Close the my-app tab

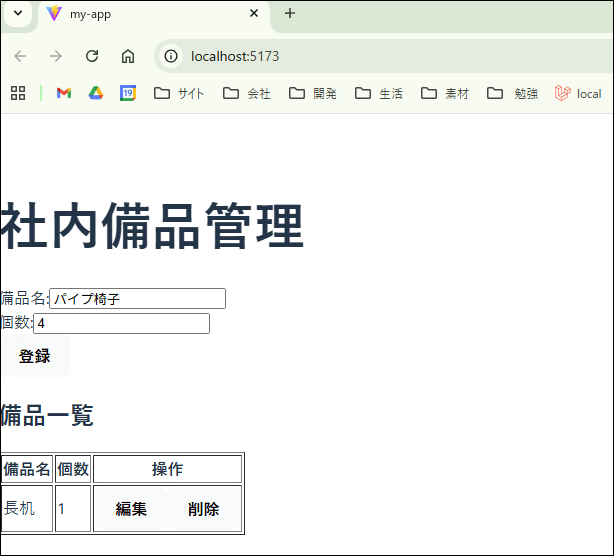click(254, 14)
